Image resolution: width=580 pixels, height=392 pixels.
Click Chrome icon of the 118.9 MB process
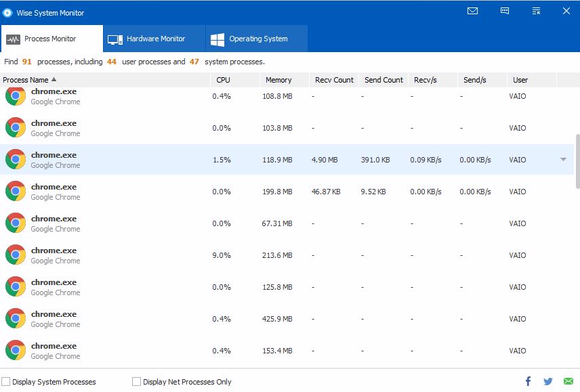pyautogui.click(x=16, y=159)
